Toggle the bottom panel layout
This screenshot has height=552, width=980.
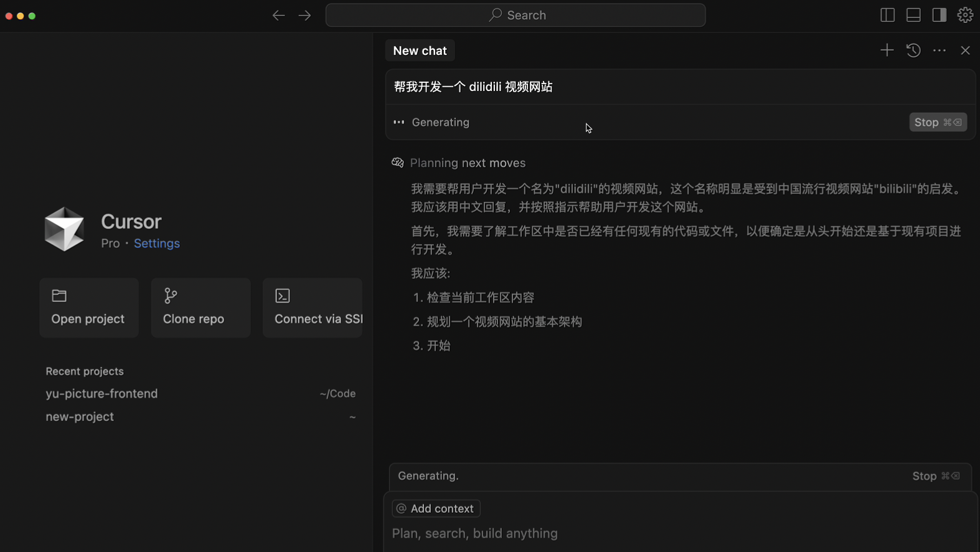pyautogui.click(x=913, y=15)
